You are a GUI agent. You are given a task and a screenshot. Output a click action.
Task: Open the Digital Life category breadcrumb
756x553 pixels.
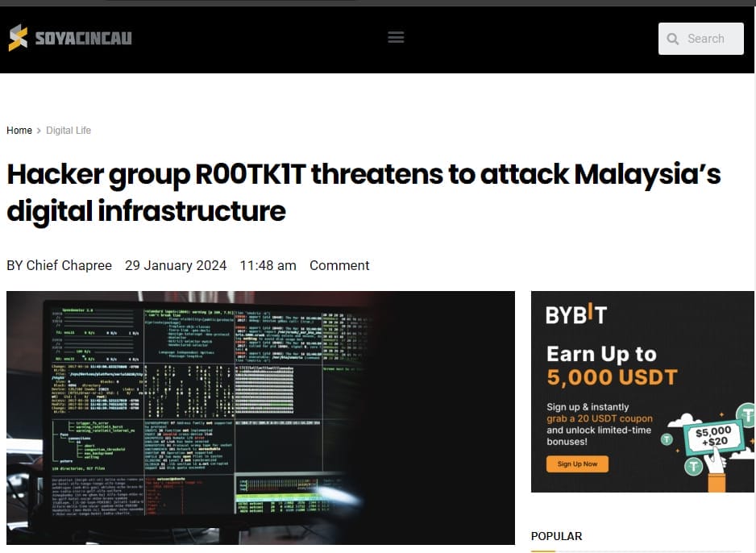click(69, 131)
